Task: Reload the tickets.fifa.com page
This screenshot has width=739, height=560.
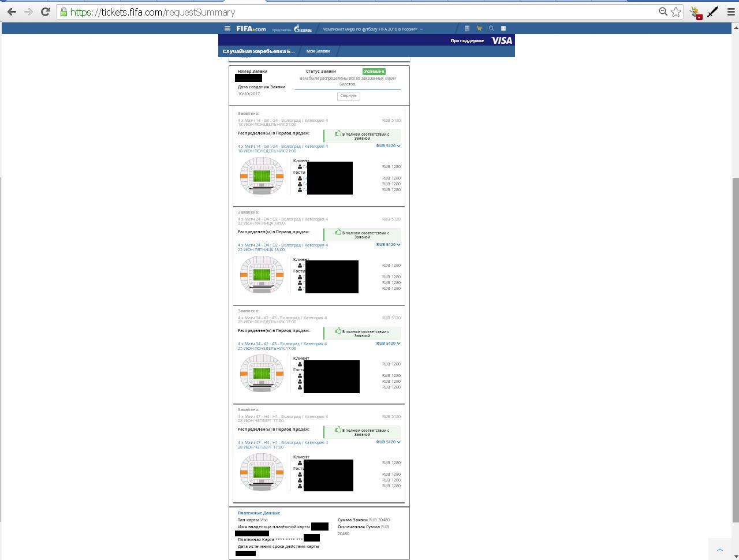Action: click(x=45, y=12)
